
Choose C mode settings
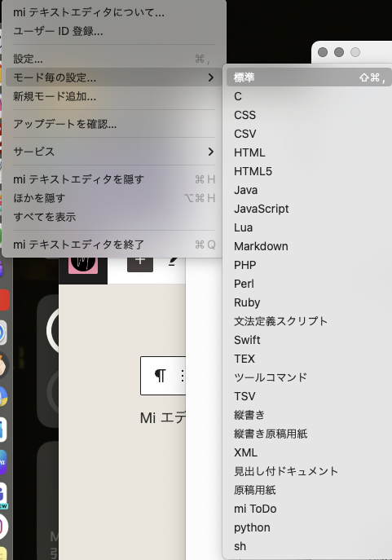click(309, 96)
